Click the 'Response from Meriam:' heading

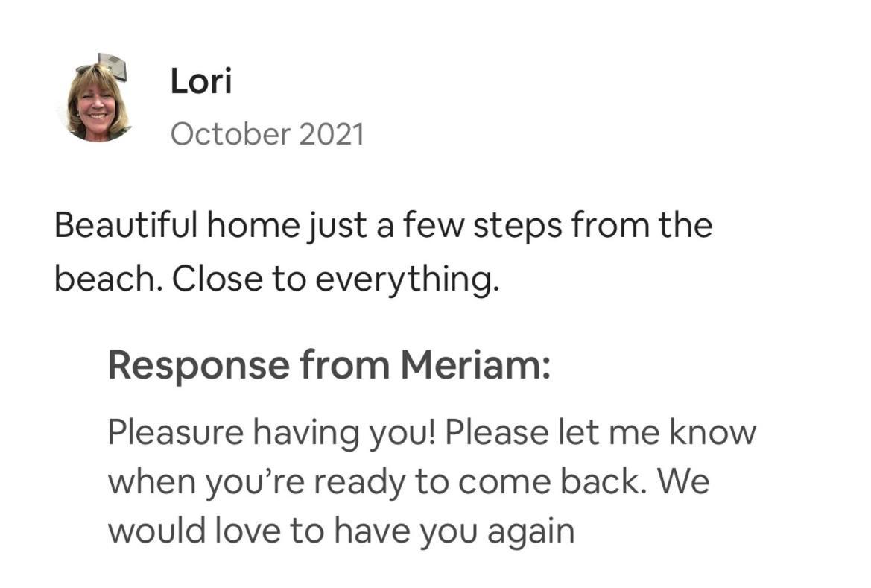point(329,366)
